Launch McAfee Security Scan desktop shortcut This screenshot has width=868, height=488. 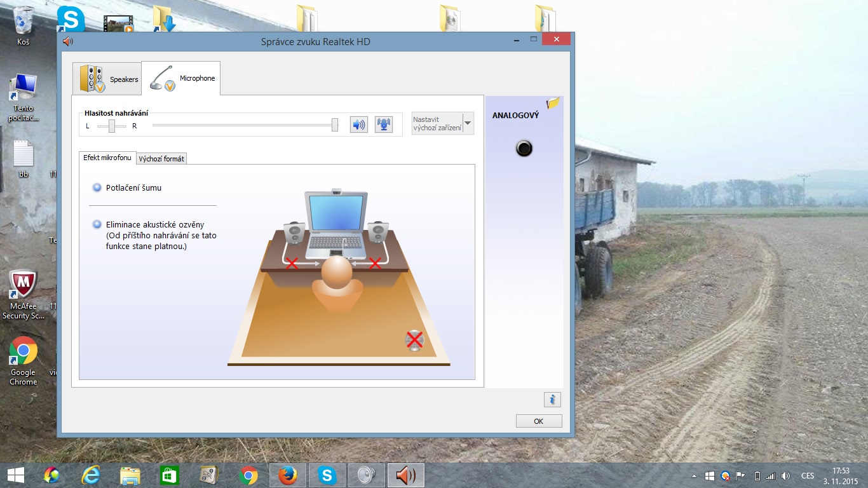(24, 295)
